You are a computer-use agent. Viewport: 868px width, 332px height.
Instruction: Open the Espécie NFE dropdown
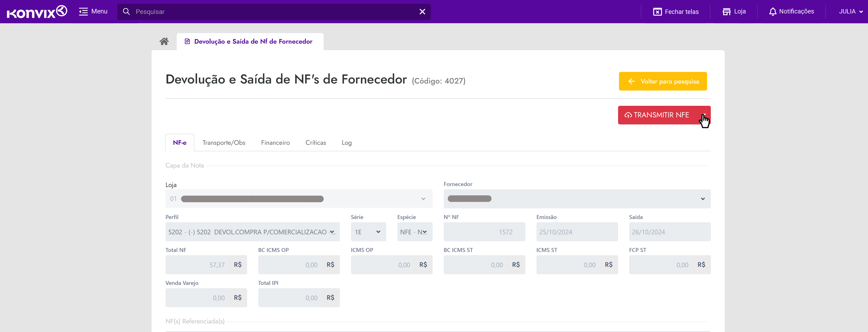(415, 232)
